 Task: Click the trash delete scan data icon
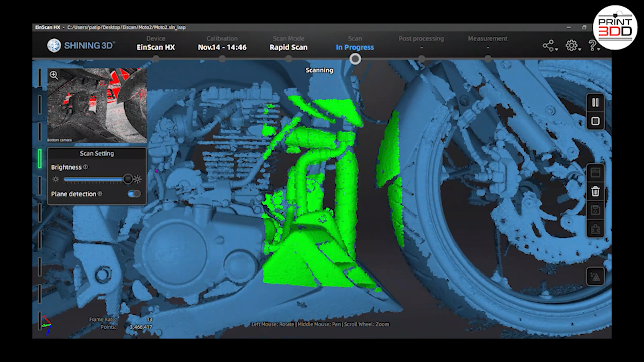(x=595, y=192)
